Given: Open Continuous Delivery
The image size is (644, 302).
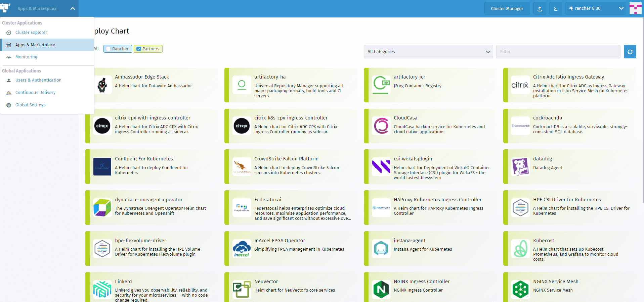Looking at the screenshot, I should click(47, 93).
